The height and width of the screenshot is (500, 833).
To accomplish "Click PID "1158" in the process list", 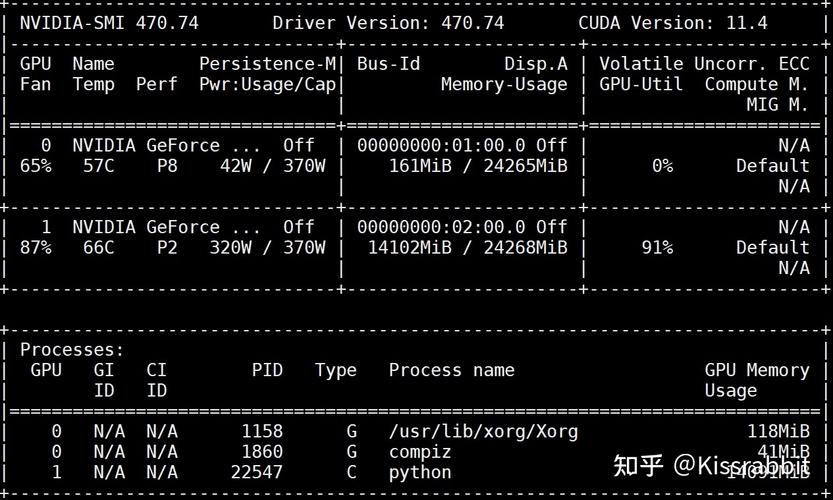I will click(x=262, y=431).
